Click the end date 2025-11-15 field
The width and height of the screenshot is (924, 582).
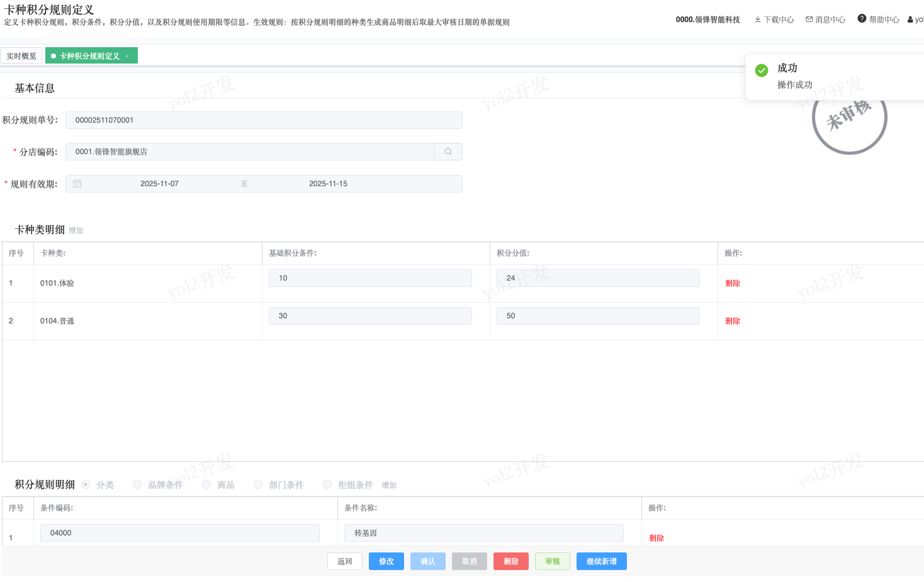pyautogui.click(x=328, y=184)
